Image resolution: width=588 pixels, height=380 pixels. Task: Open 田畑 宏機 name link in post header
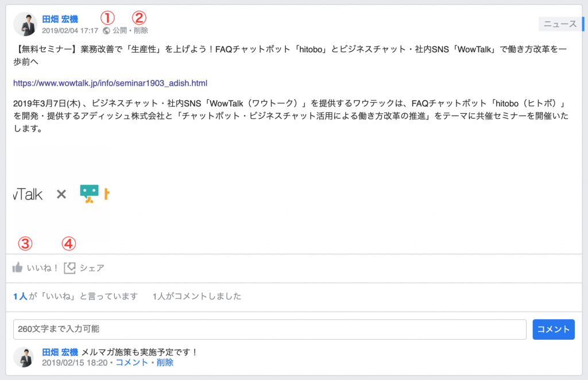(60, 19)
